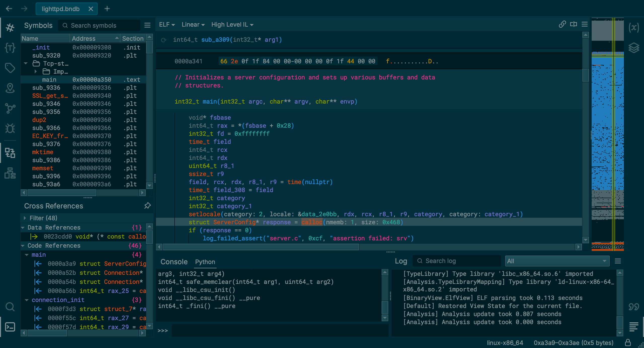Open the Types sidebar icon
This screenshot has height=348, width=644.
[10, 48]
